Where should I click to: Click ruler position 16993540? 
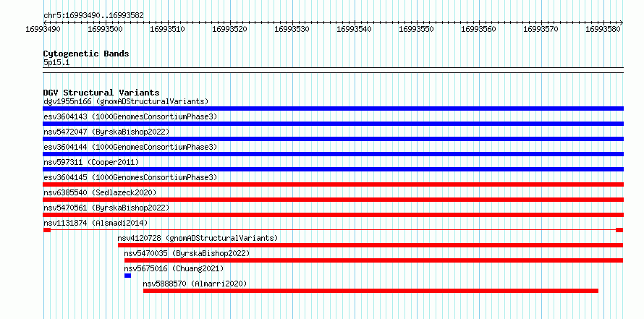(x=354, y=29)
